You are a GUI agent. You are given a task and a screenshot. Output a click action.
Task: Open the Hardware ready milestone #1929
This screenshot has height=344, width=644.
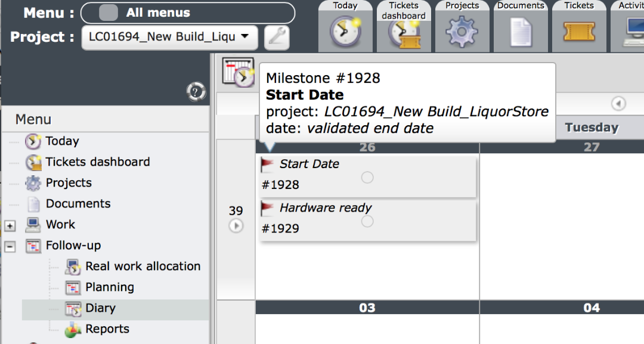325,209
